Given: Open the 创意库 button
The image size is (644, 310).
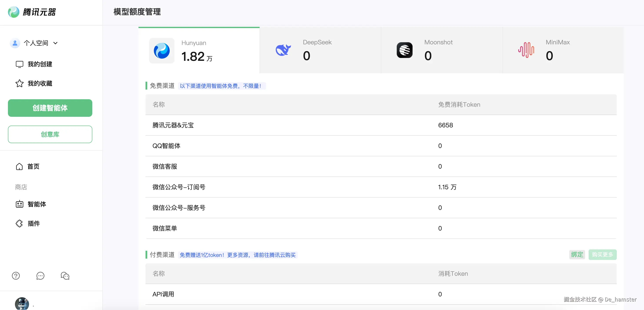Looking at the screenshot, I should click(x=50, y=134).
